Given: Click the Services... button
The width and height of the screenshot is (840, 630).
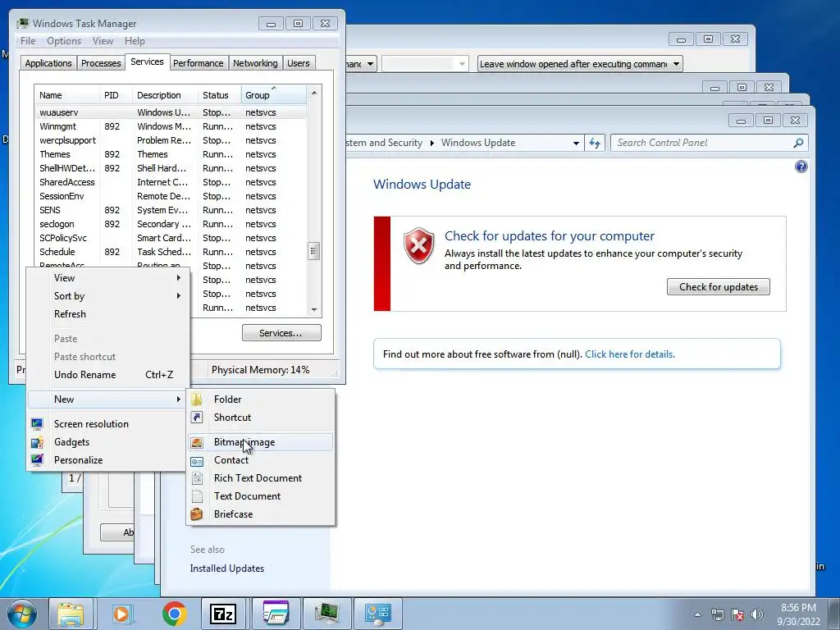Looking at the screenshot, I should pyautogui.click(x=281, y=333).
